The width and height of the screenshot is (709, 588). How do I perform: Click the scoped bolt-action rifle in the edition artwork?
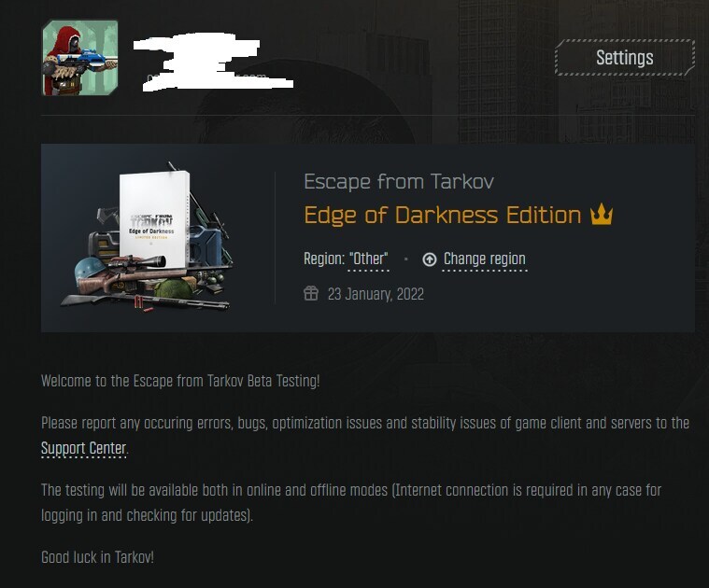coord(132,273)
